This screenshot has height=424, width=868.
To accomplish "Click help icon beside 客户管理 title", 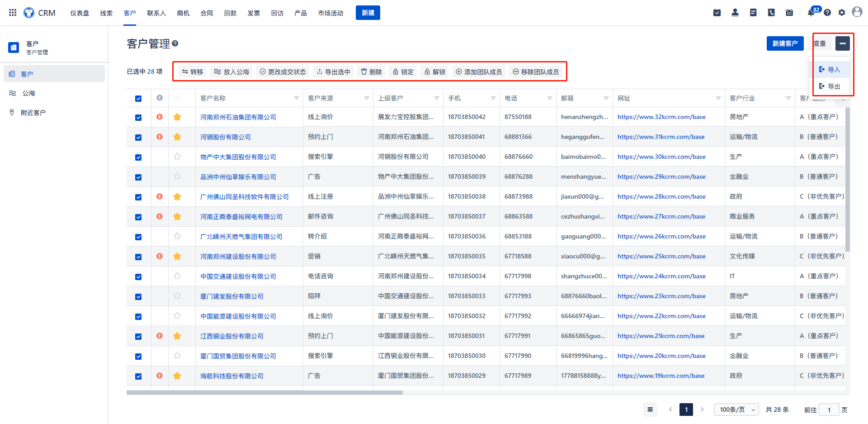I will (x=175, y=43).
